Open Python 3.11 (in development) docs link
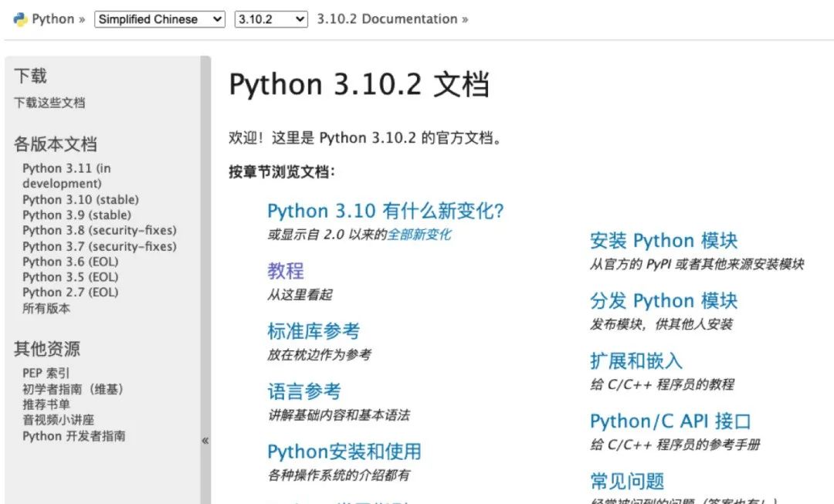Screen dimensions: 834x504 pos(66,176)
